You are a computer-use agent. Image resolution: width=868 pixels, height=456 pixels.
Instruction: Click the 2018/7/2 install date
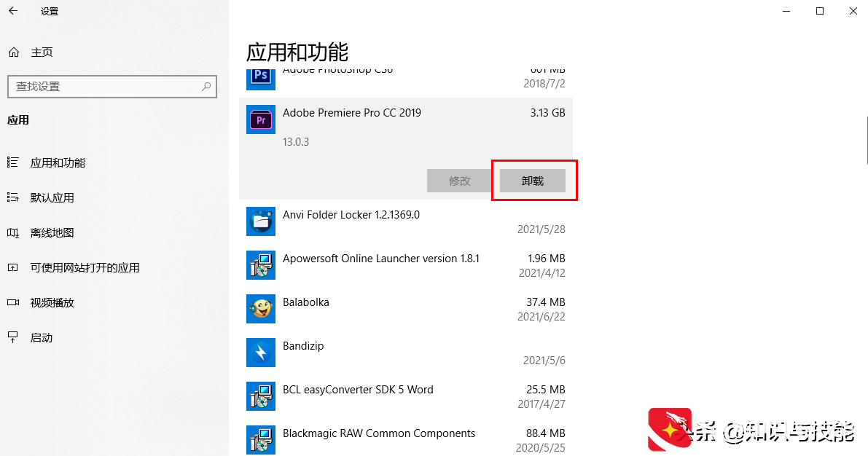(x=544, y=84)
